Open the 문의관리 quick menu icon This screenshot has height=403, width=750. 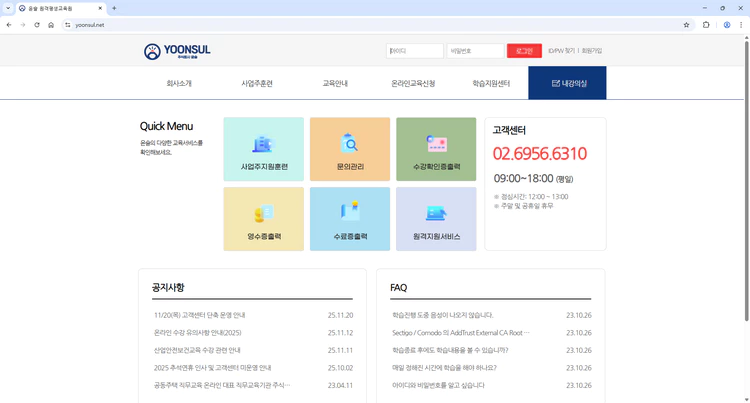(349, 149)
